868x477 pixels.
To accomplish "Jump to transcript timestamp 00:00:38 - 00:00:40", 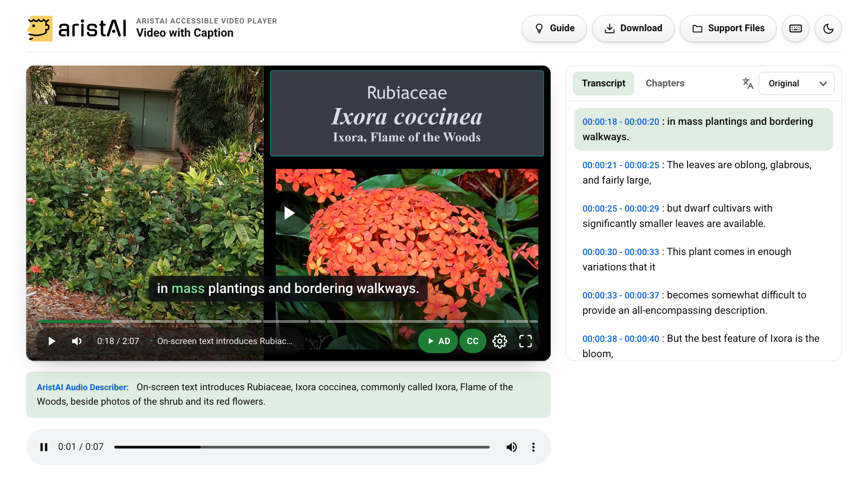I will [621, 339].
